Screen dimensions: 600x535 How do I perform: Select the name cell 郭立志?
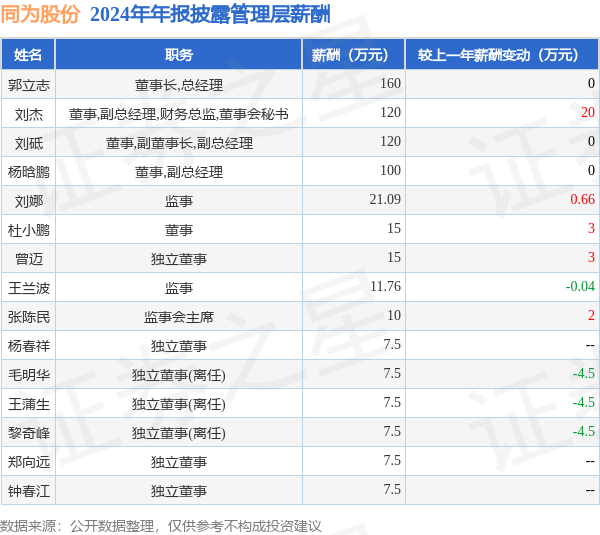click(x=29, y=85)
